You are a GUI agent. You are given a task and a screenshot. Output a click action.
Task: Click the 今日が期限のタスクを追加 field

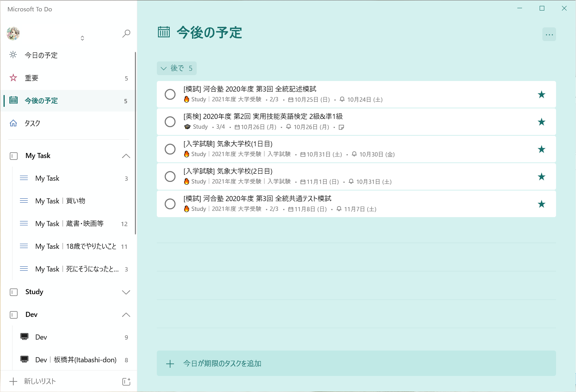point(356,363)
